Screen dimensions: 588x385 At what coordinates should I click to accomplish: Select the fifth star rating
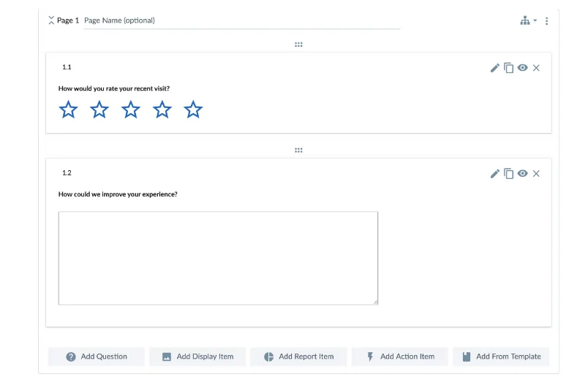coord(193,110)
